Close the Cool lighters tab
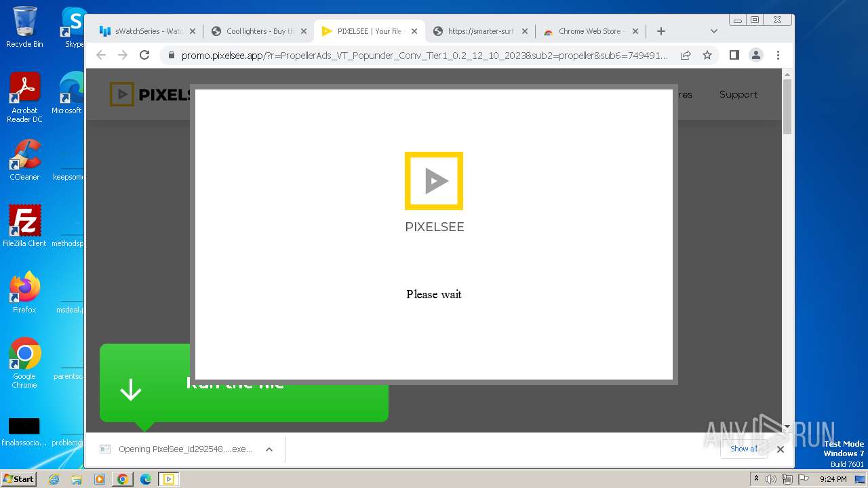Screen dimensions: 868x488 (304, 31)
